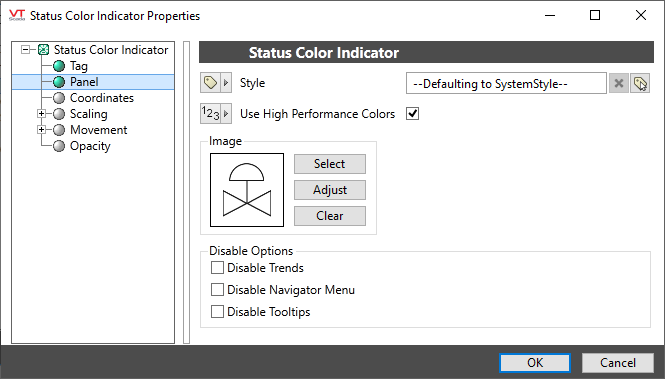
Task: Check Disable Navigator Menu option
Action: 217,290
